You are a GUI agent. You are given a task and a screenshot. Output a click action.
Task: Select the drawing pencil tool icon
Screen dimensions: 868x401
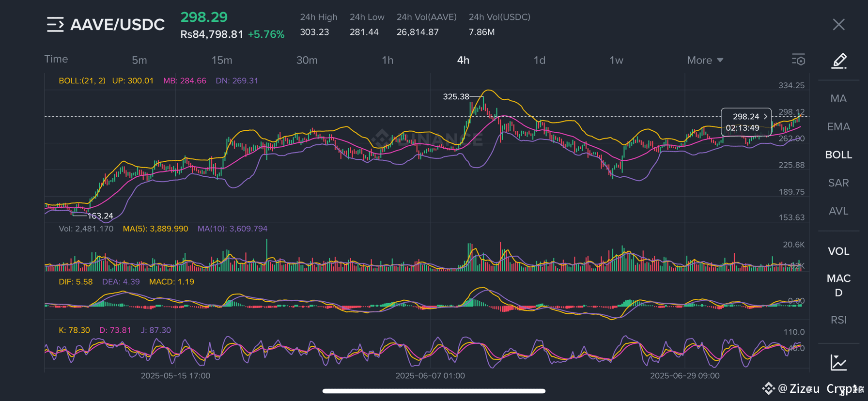[839, 61]
